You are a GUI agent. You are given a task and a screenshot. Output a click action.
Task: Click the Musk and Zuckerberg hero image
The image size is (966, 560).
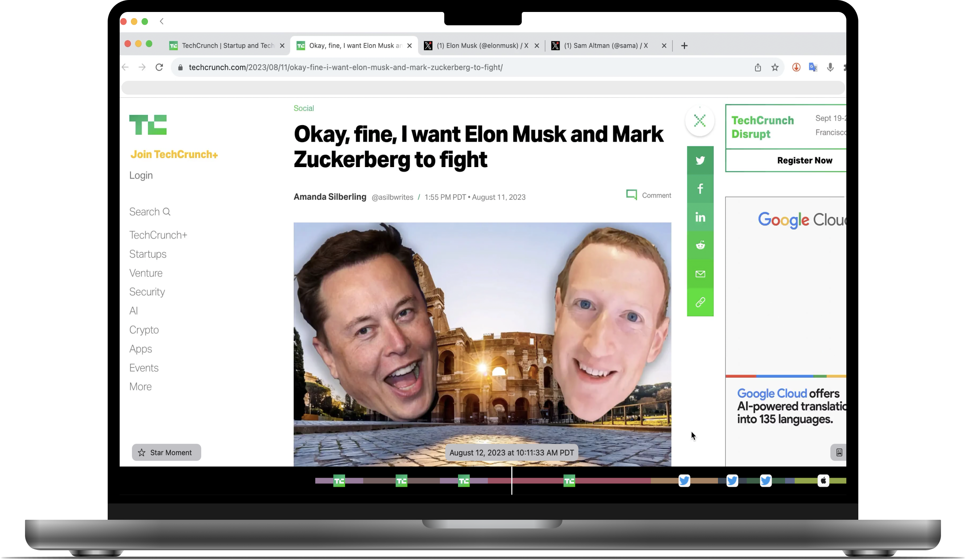[x=482, y=344]
